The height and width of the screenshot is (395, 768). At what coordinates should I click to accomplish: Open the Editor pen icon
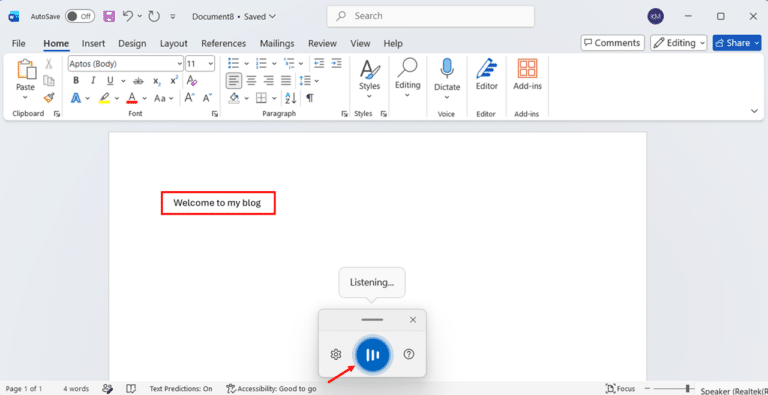click(486, 69)
